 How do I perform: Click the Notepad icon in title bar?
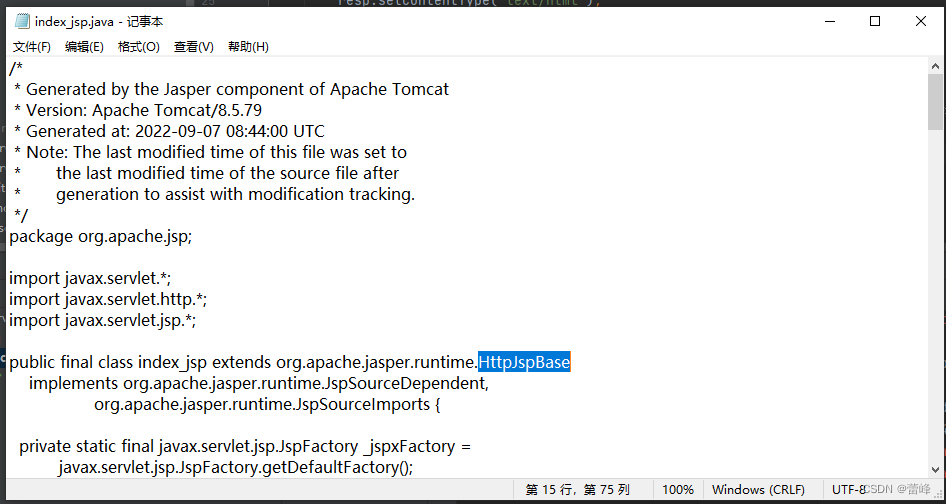pyautogui.click(x=22, y=22)
